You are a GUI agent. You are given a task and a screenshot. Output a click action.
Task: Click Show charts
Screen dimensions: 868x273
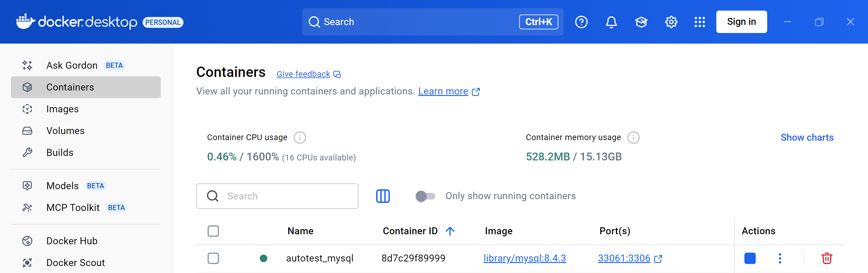[807, 137]
